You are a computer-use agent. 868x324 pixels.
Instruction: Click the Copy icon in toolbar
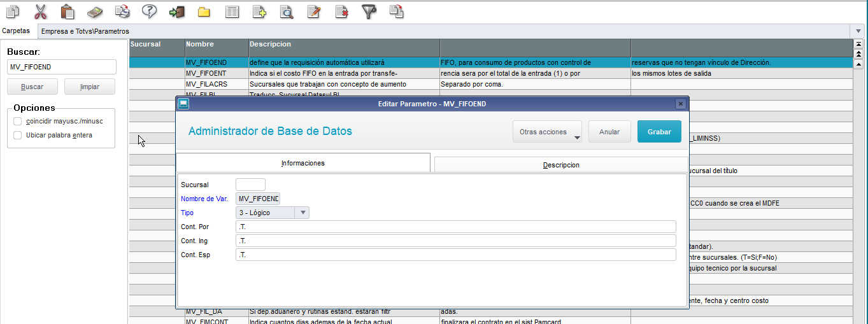(x=13, y=11)
